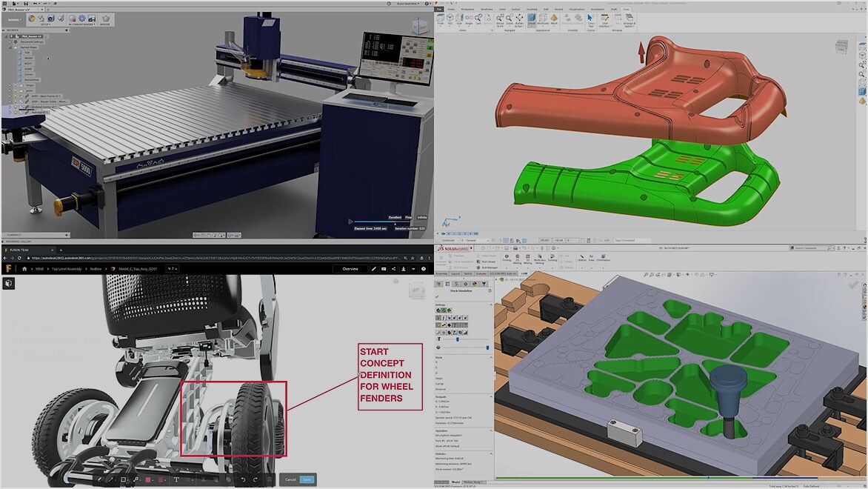Click the Fusion Team home icon

pos(24,269)
